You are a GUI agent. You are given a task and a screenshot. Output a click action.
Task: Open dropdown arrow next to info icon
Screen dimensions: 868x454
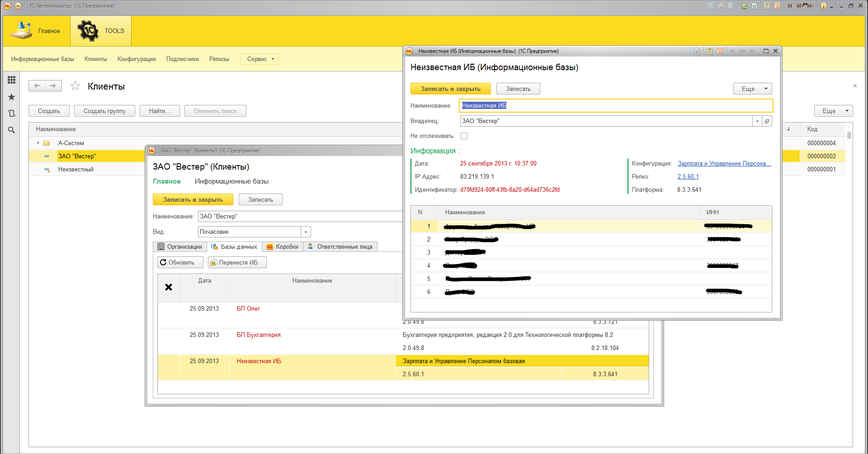[x=831, y=6]
